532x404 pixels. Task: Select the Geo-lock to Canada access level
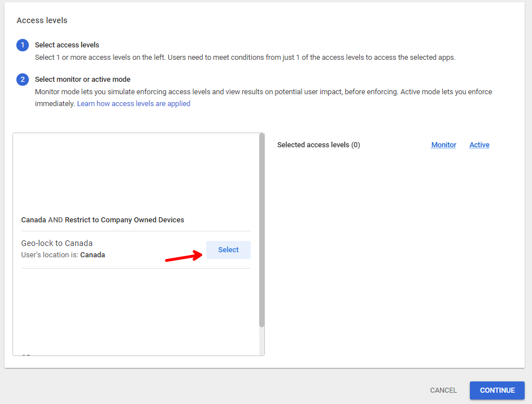tap(228, 250)
